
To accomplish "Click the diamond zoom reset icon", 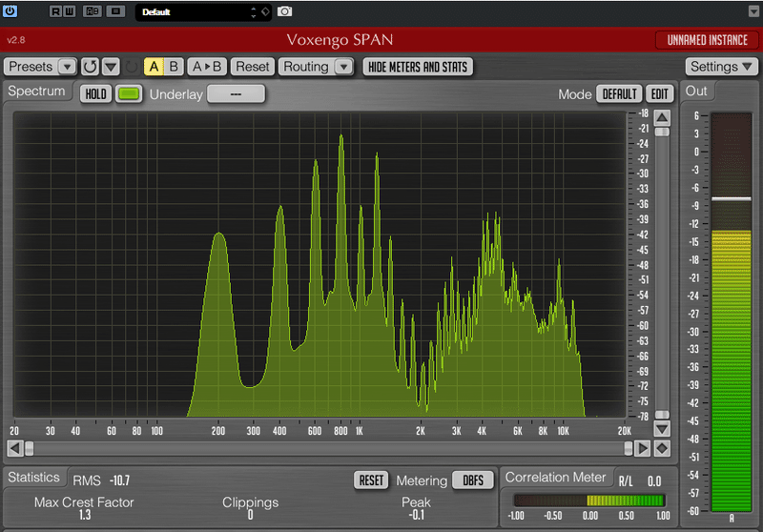I will click(x=662, y=448).
